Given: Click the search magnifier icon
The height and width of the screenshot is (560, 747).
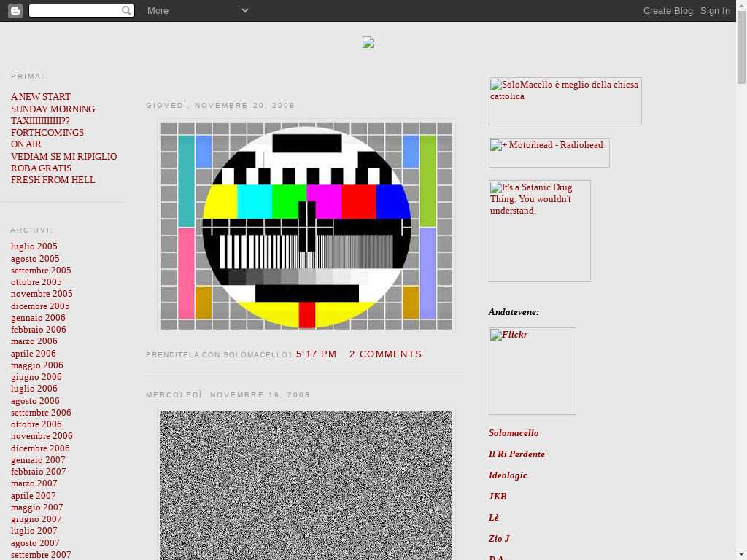Looking at the screenshot, I should [x=126, y=10].
